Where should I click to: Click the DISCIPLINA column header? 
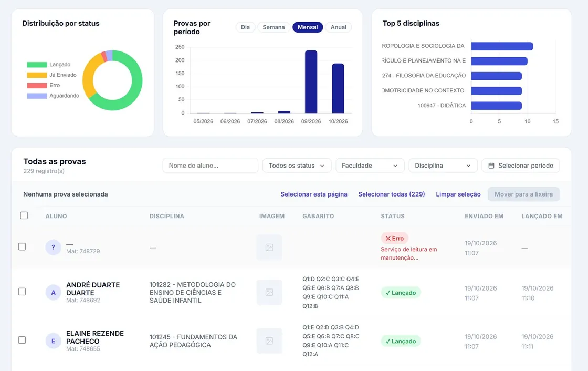tap(167, 216)
